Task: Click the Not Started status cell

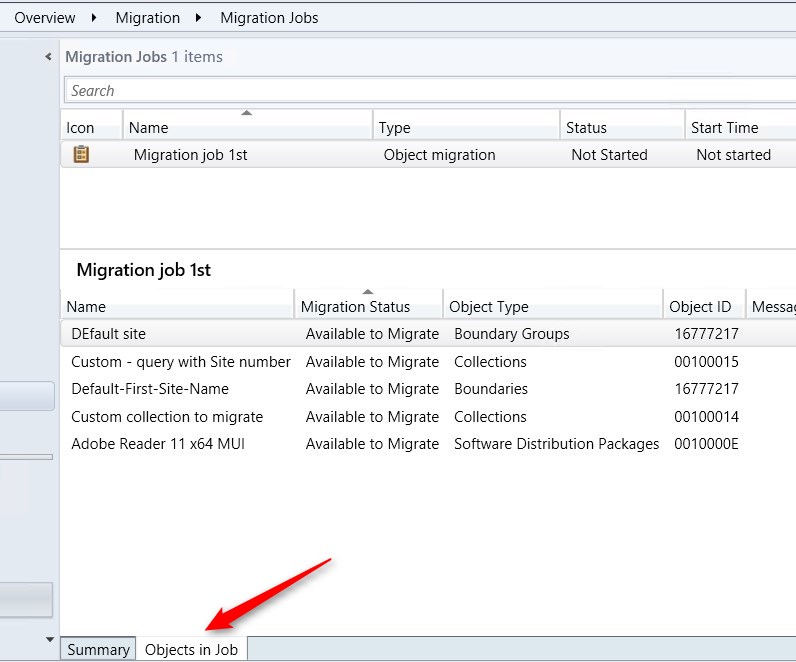Action: [x=609, y=154]
